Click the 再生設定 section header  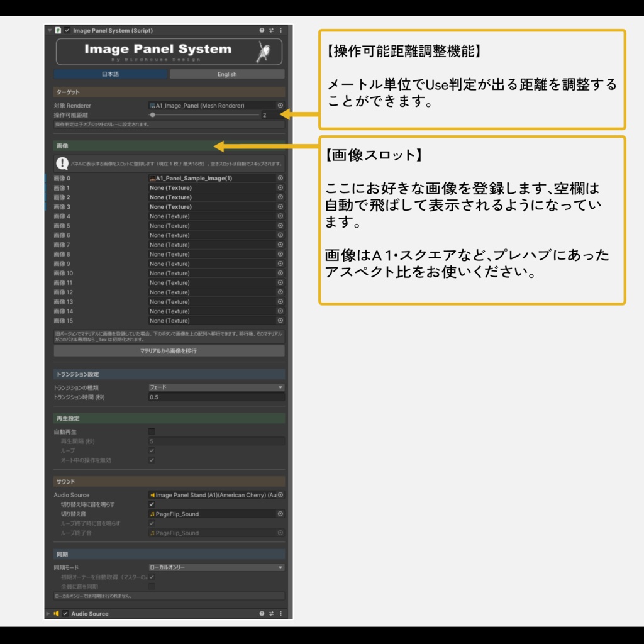[169, 418]
